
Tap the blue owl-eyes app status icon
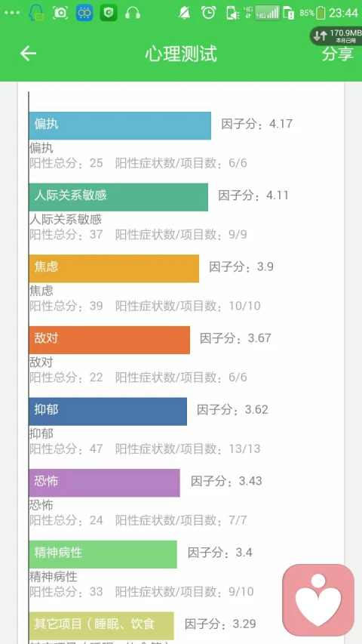coord(84,13)
